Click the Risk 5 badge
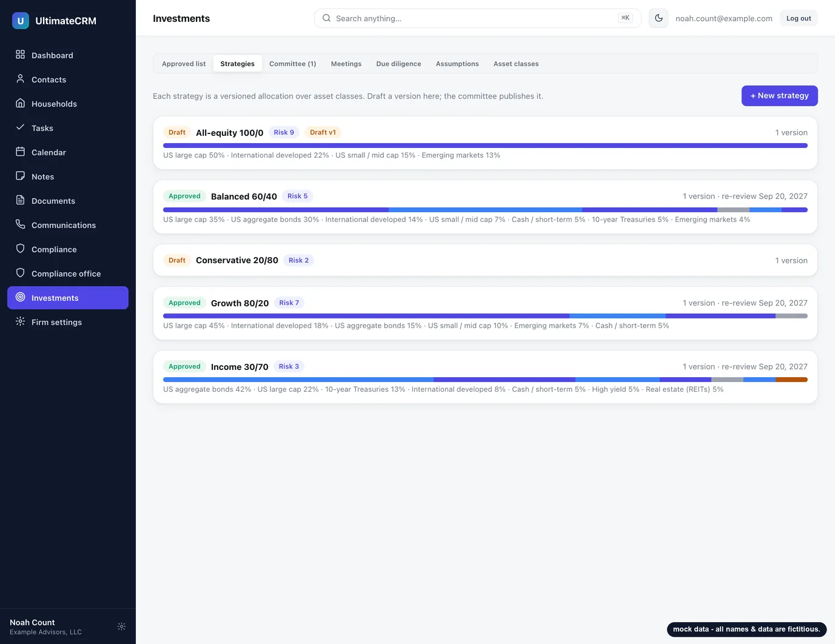 coord(297,196)
